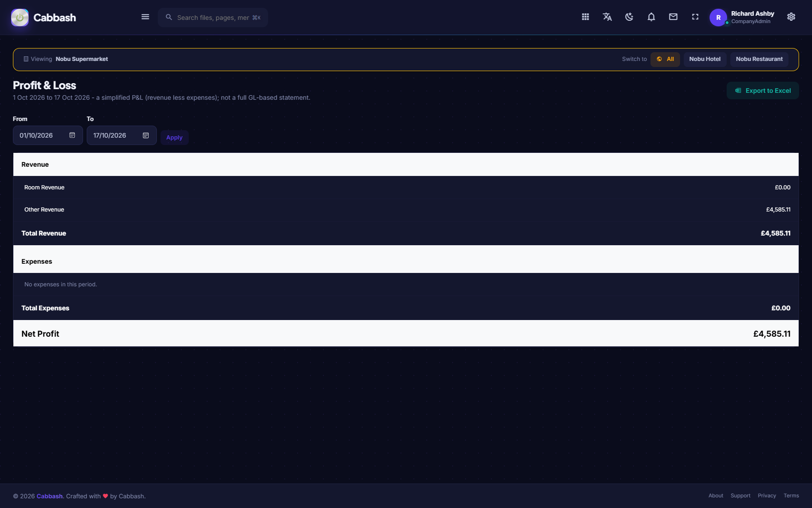Click the Revenue section header
The height and width of the screenshot is (508, 812).
(x=406, y=164)
